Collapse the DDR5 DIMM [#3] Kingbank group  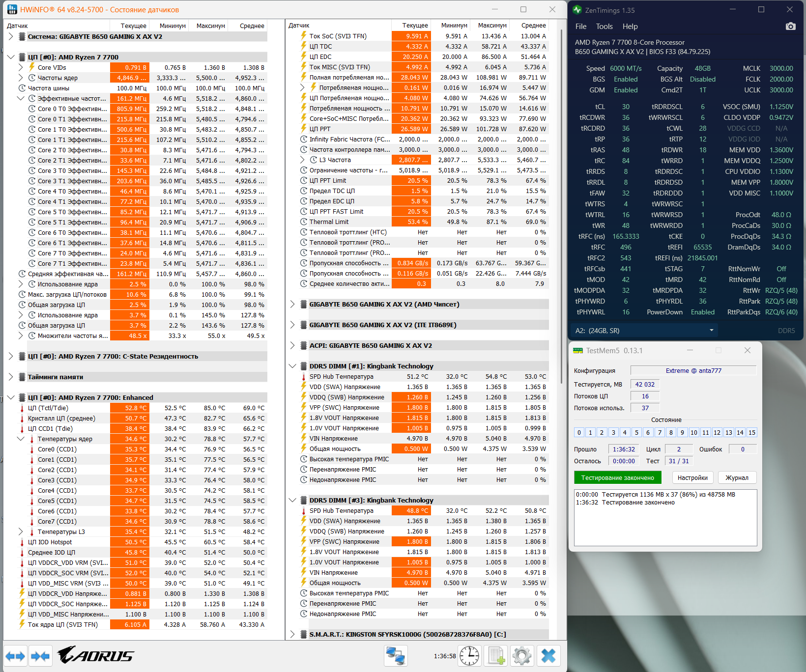pyautogui.click(x=292, y=500)
